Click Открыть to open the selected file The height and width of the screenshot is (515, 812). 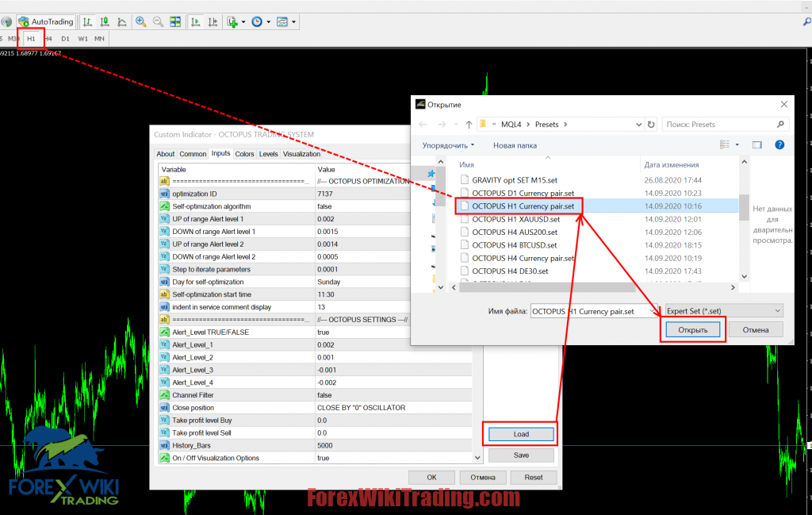pyautogui.click(x=693, y=330)
